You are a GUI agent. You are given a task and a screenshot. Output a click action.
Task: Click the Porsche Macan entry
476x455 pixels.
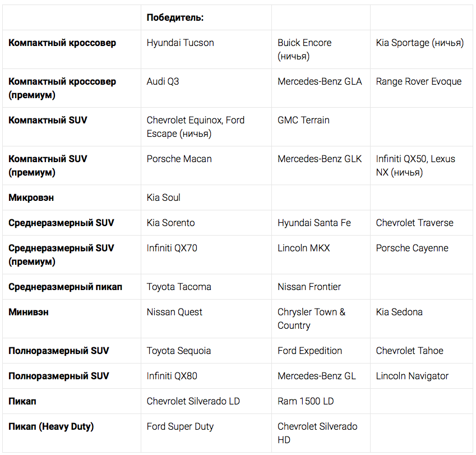coord(179,159)
